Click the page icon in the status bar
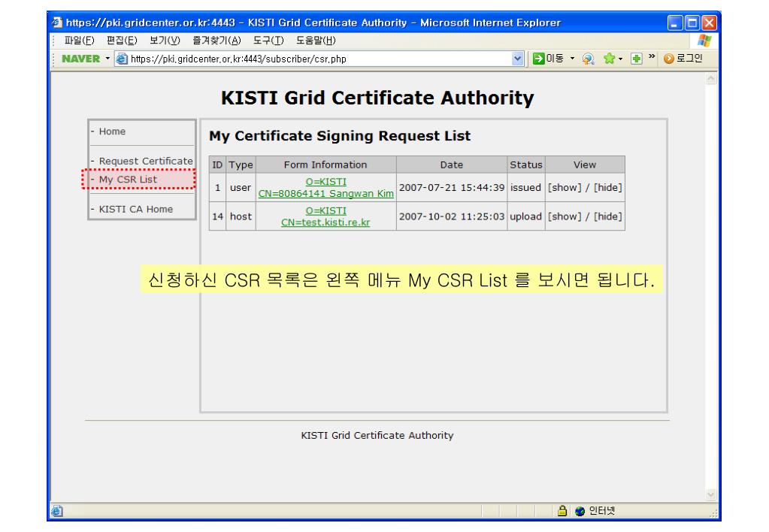 click(57, 511)
